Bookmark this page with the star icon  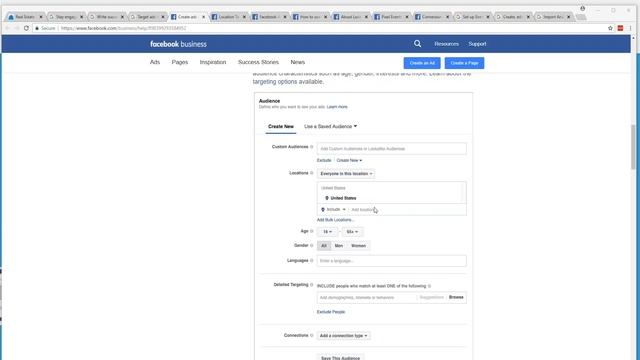[610, 28]
